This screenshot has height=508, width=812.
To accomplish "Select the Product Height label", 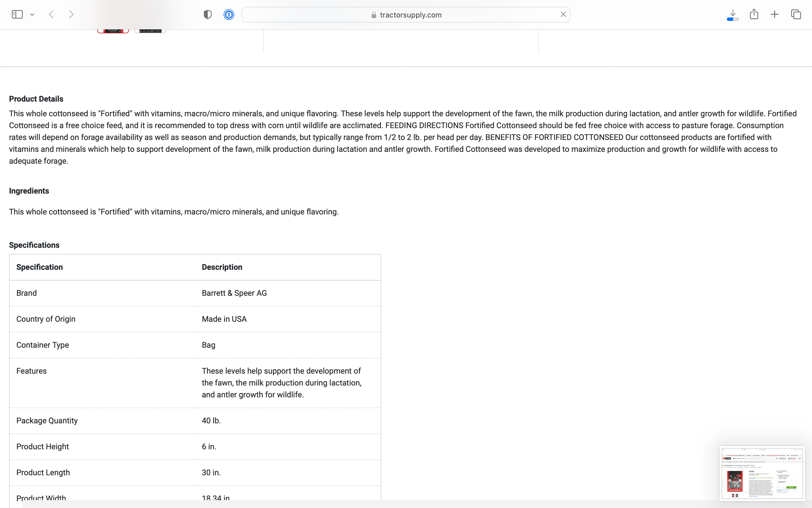I will [x=43, y=446].
